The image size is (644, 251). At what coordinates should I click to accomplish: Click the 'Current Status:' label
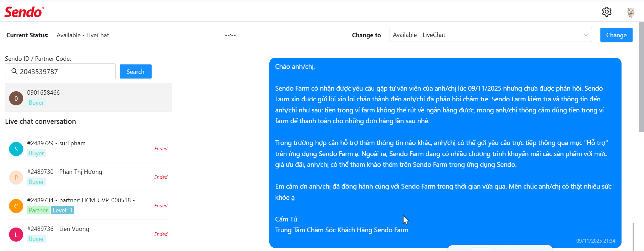28,35
